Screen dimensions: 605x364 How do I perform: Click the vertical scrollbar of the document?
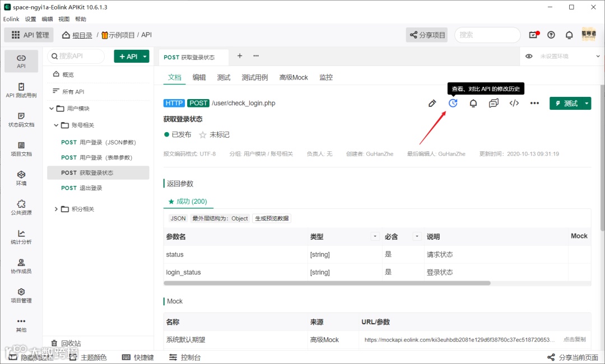(x=602, y=157)
